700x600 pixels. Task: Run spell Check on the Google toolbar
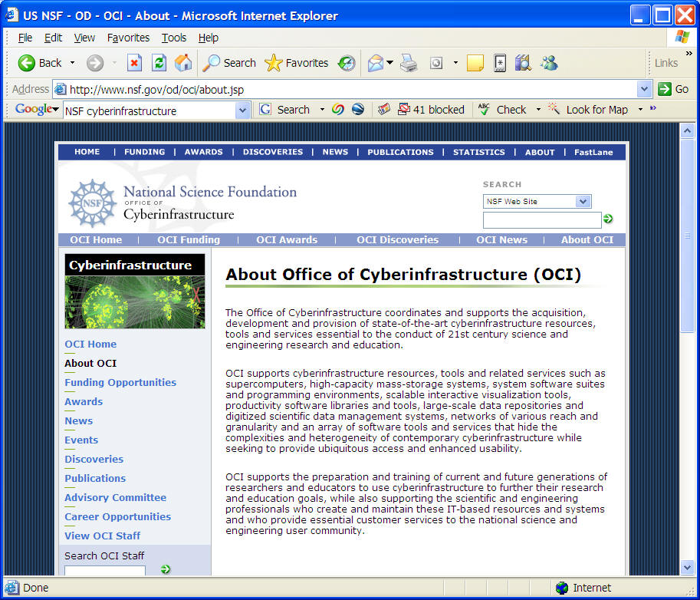[x=503, y=110]
